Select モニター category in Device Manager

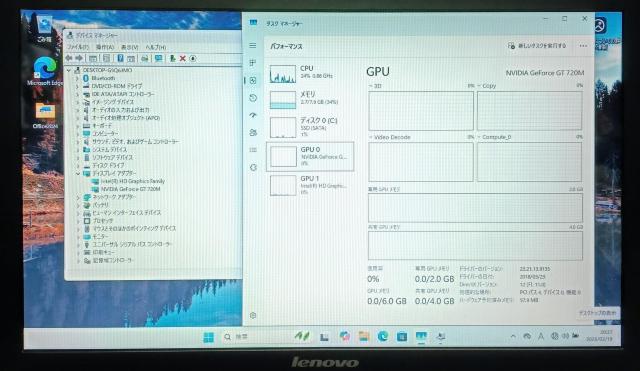tap(100, 237)
